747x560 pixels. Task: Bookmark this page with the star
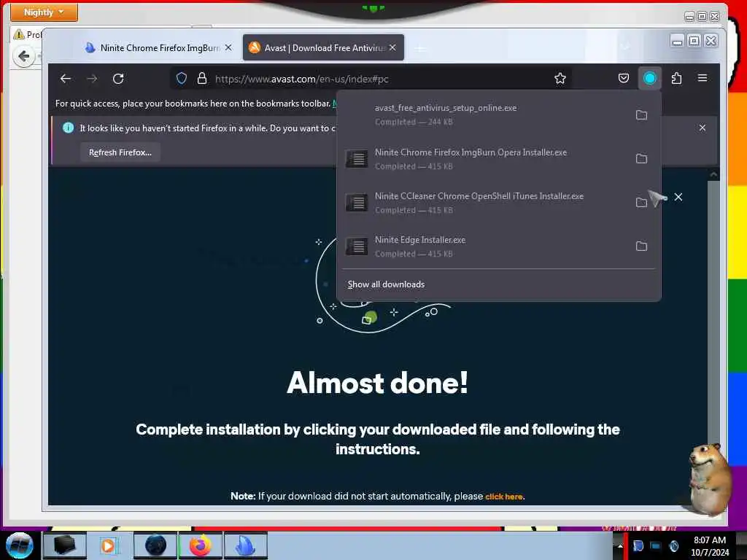pyautogui.click(x=560, y=79)
